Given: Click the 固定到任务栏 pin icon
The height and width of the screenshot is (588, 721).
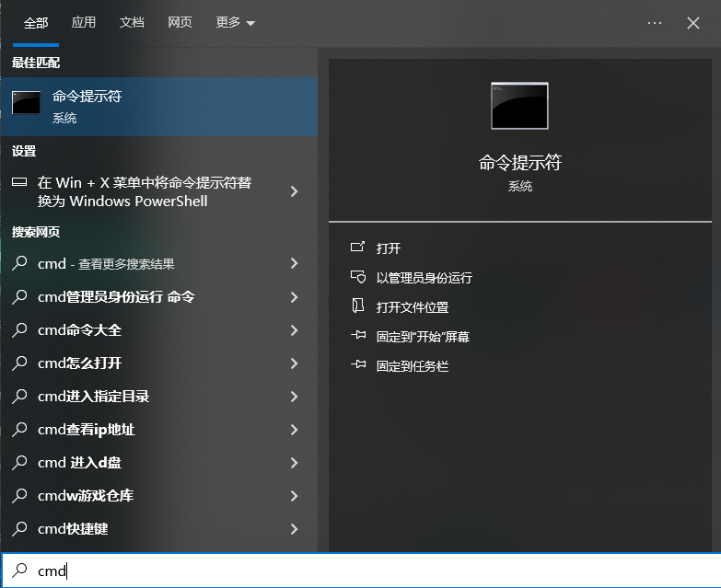Looking at the screenshot, I should 358,366.
